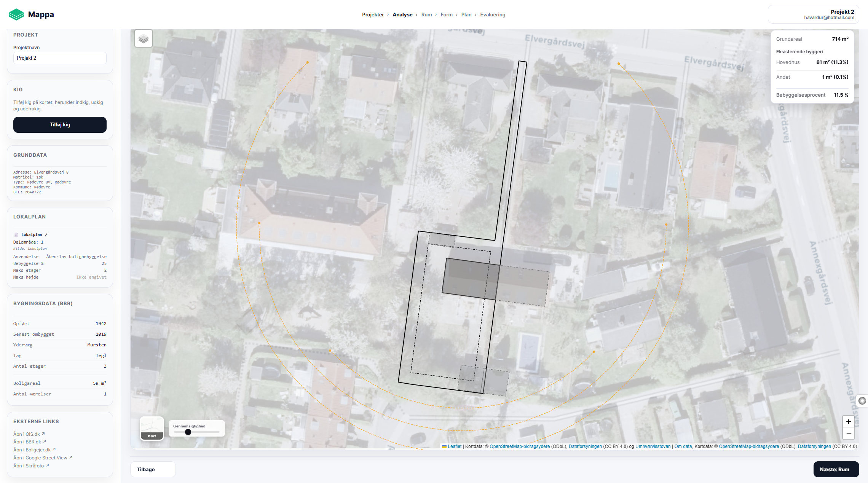Screen dimensions: 868x483
Task: Go to Projekter breadcrumb step
Action: [373, 15]
